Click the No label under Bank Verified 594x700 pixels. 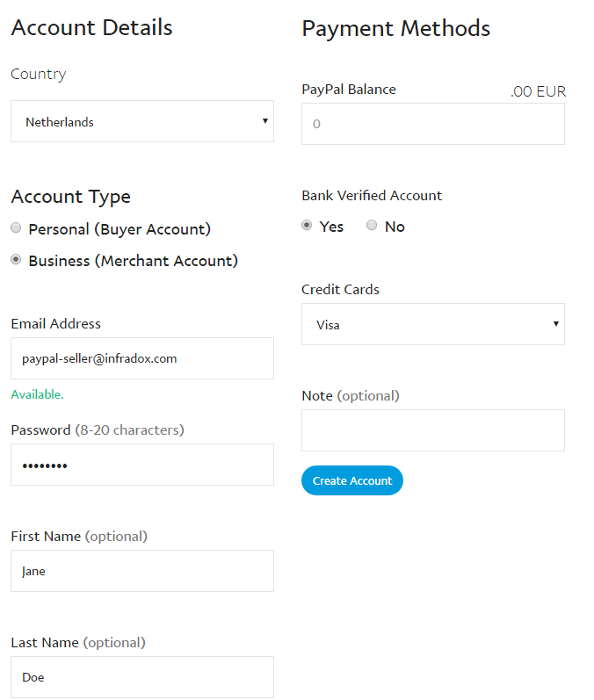click(x=395, y=227)
